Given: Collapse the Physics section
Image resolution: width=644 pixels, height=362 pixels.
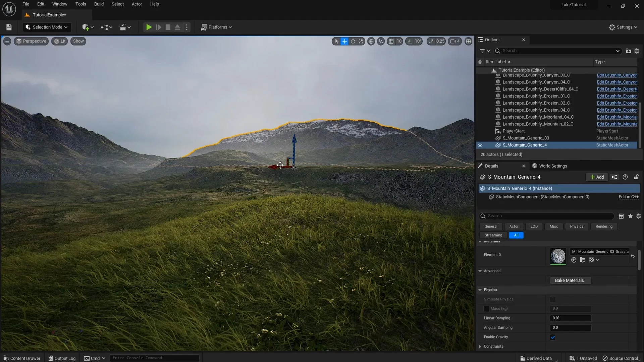Looking at the screenshot, I should 480,290.
